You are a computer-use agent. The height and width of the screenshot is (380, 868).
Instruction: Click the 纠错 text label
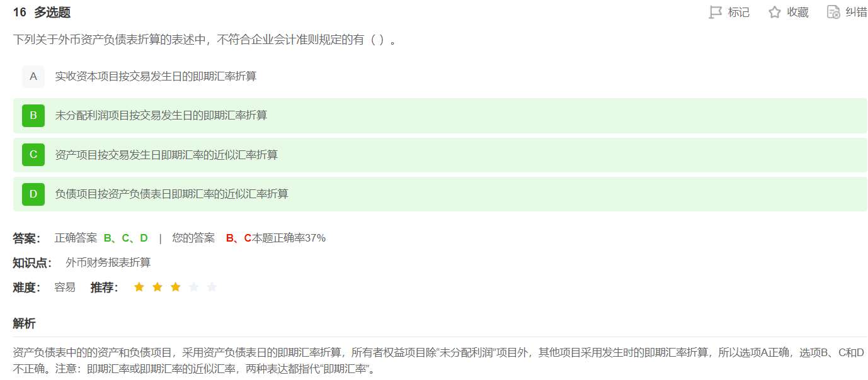[x=856, y=13]
